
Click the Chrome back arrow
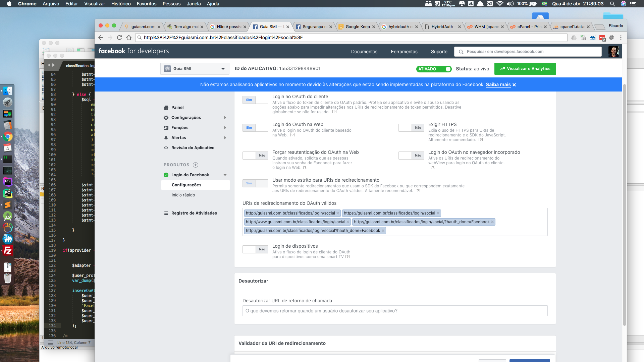101,38
